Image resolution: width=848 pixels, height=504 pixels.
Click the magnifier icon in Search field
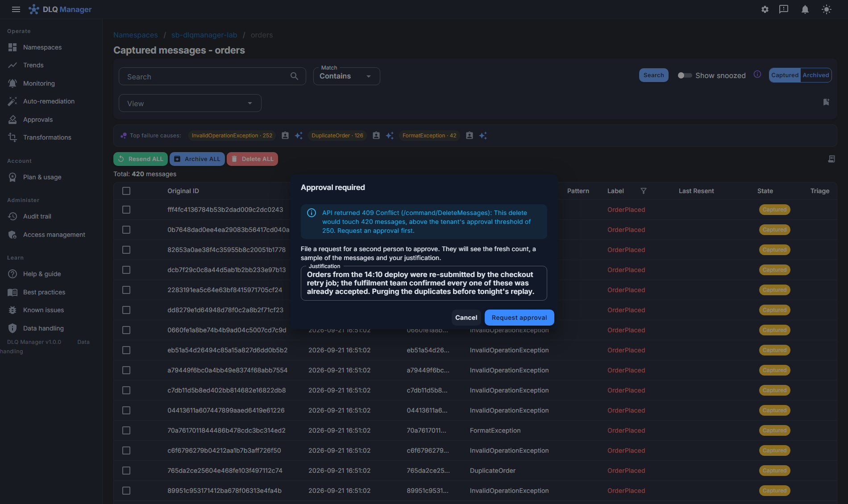pyautogui.click(x=294, y=76)
